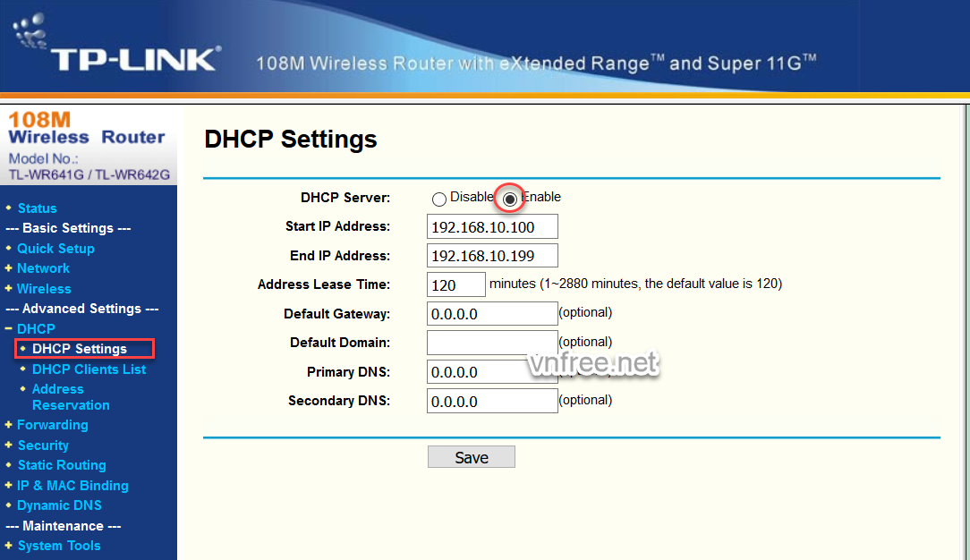
Task: Click the End IP Address field
Action: 492,256
